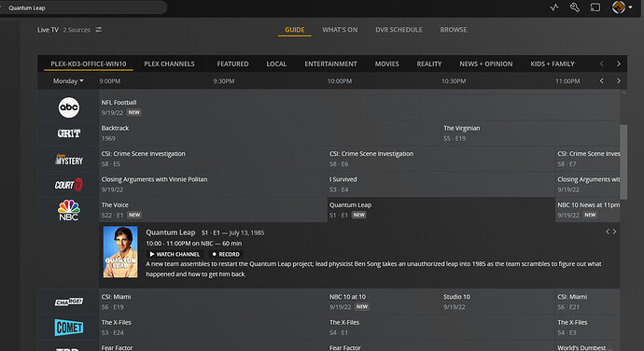Viewport: 644px width, 351px height.
Task: Move timeline earlier with left arrow
Action: [x=602, y=81]
